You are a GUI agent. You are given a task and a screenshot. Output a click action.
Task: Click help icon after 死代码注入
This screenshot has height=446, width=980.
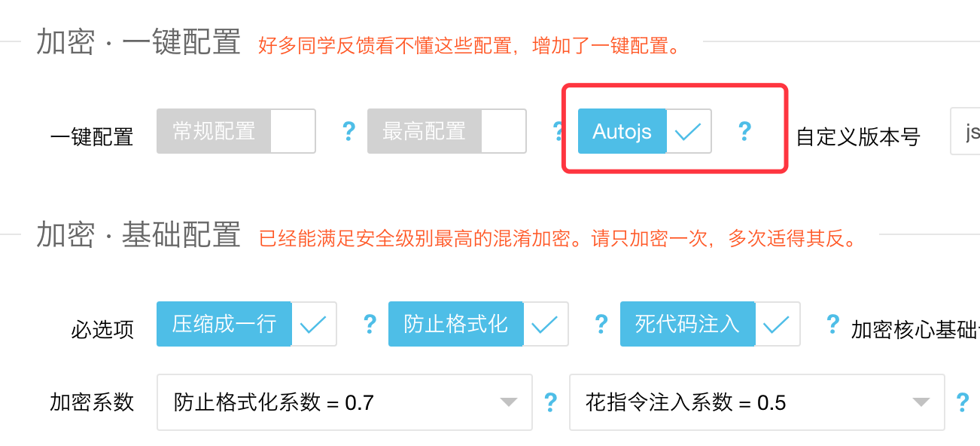click(832, 325)
